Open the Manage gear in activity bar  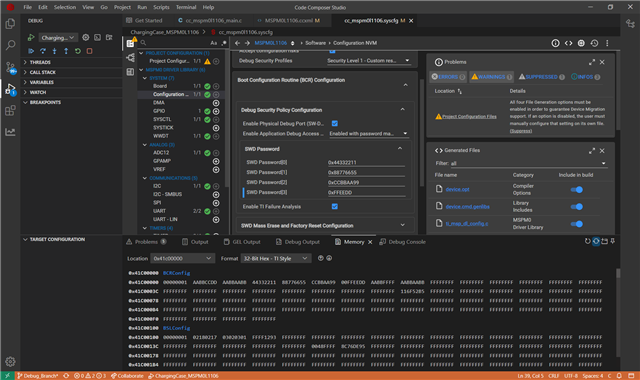pyautogui.click(x=10, y=361)
